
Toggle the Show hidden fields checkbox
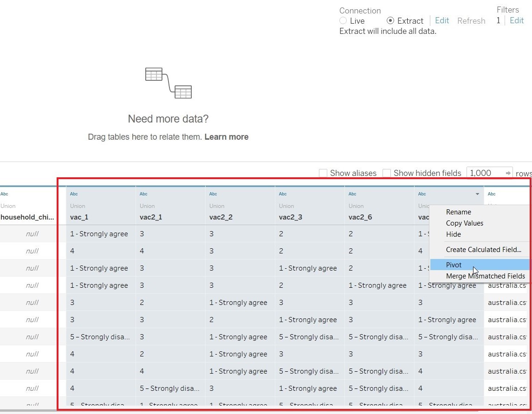(x=387, y=173)
